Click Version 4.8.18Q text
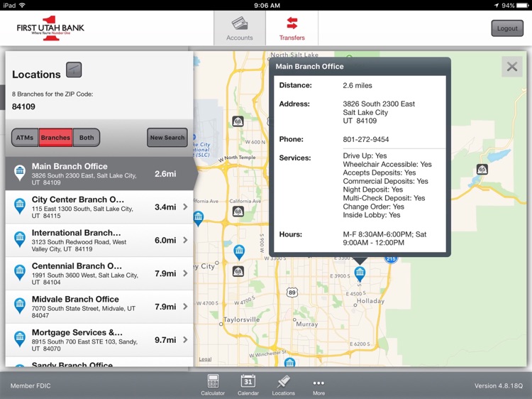 tap(499, 386)
